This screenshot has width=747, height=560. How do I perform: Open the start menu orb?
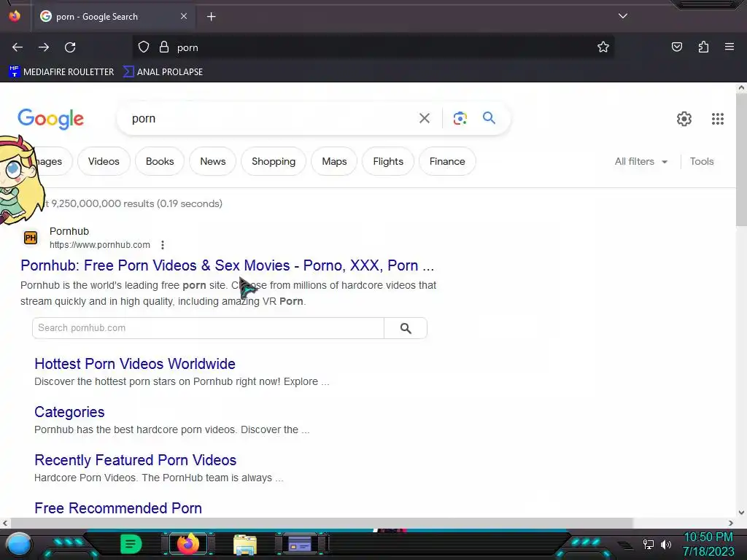19,544
